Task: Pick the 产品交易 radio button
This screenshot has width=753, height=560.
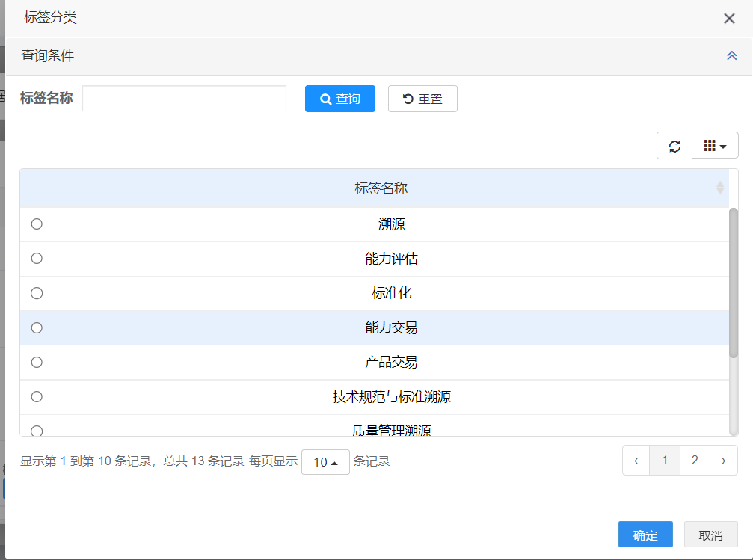Action: tap(37, 362)
